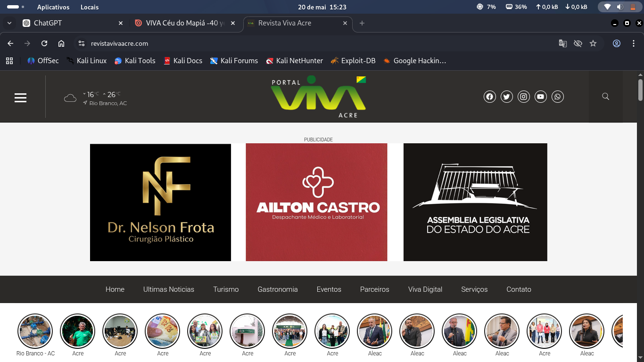Open the Instagram social icon
This screenshot has height=362, width=644.
524,97
